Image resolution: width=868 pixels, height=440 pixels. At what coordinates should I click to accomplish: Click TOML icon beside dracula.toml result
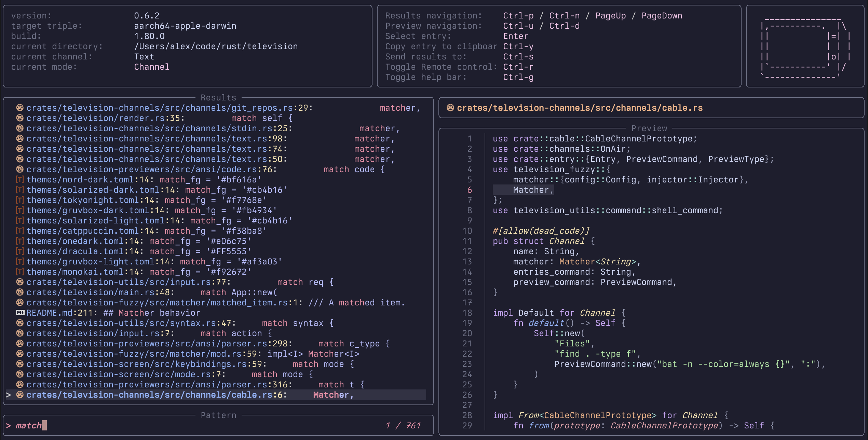pyautogui.click(x=20, y=251)
